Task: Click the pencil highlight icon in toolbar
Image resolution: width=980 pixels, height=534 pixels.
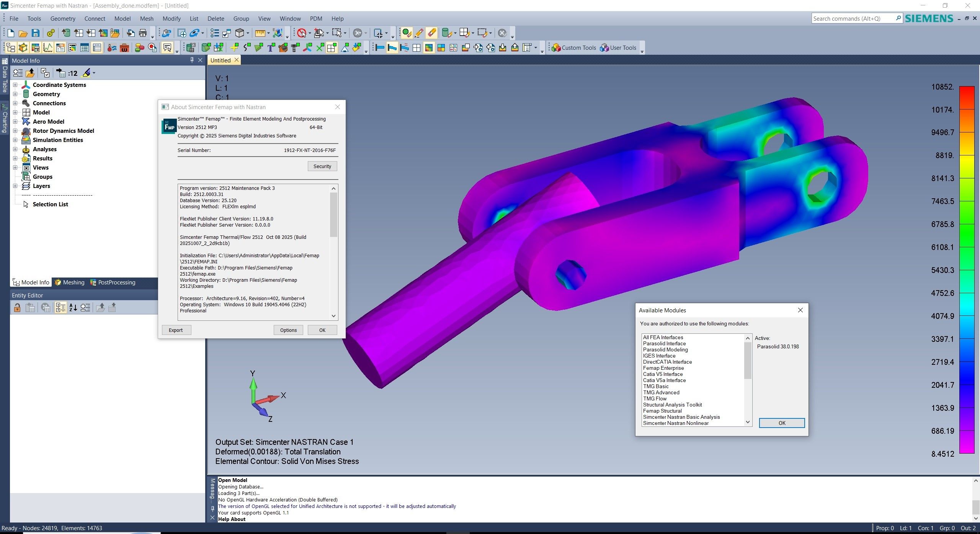Action: point(419,33)
